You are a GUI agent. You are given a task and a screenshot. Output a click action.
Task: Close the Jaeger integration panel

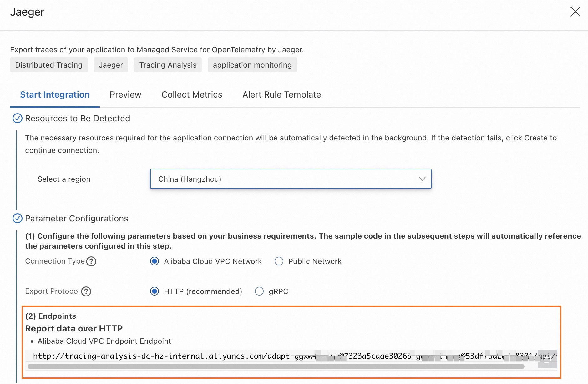point(575,12)
